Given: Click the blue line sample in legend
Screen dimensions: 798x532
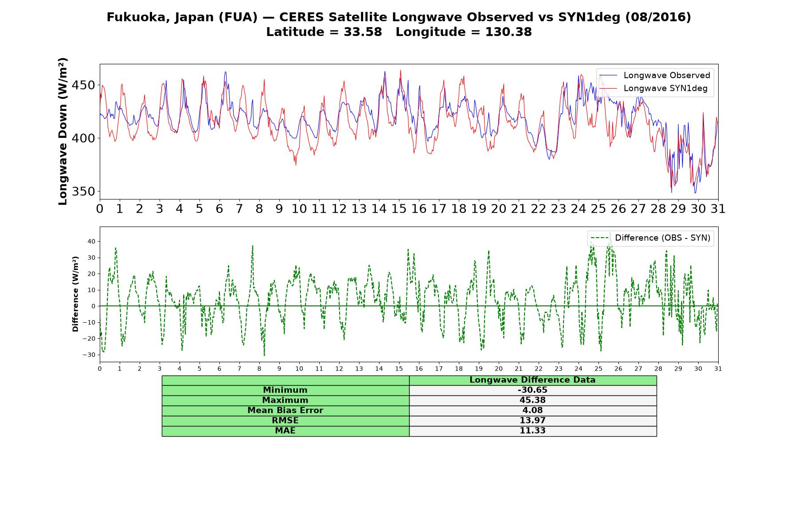Looking at the screenshot, I should click(x=608, y=75).
